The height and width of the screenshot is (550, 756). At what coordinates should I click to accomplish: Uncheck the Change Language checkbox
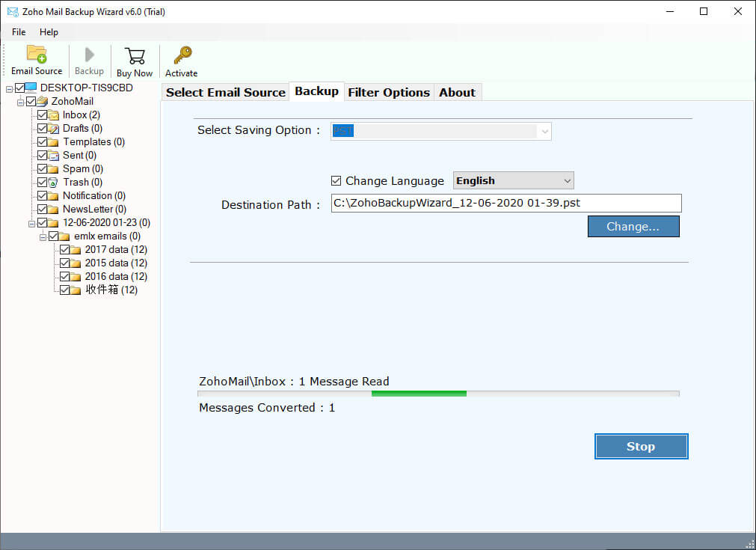pos(336,181)
